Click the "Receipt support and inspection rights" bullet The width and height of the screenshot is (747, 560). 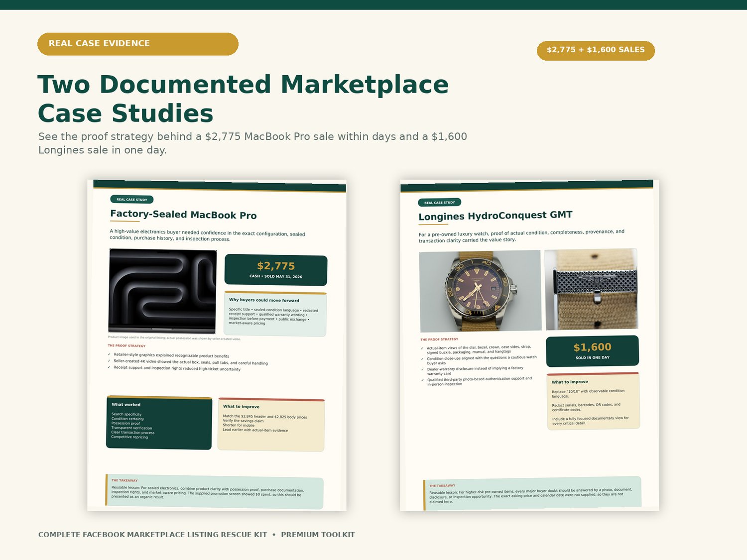pyautogui.click(x=174, y=368)
